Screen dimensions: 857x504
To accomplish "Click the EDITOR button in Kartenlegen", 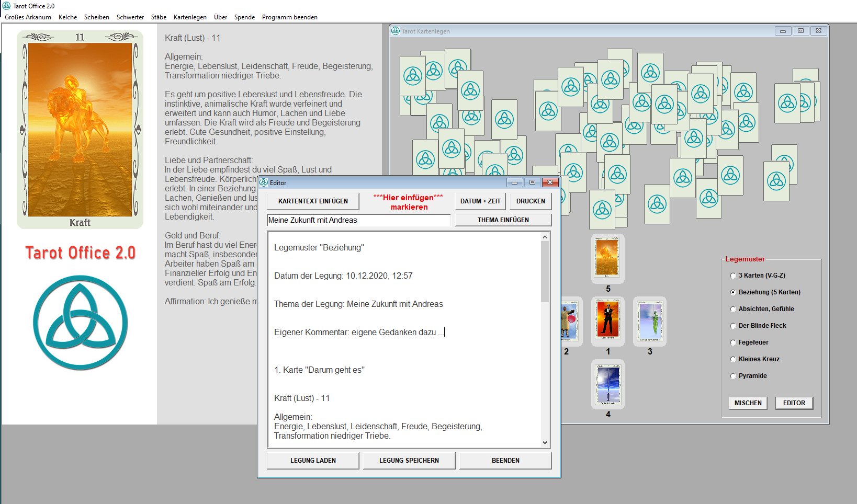I will tap(794, 403).
